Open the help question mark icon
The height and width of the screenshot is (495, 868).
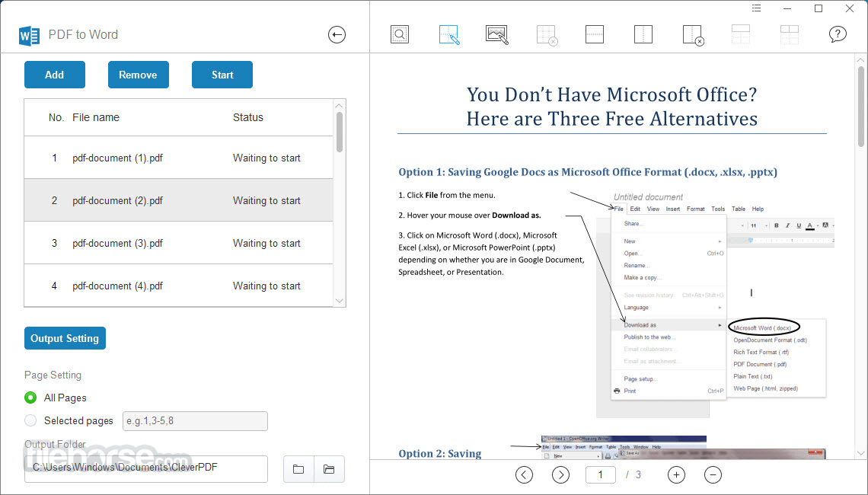coord(838,34)
